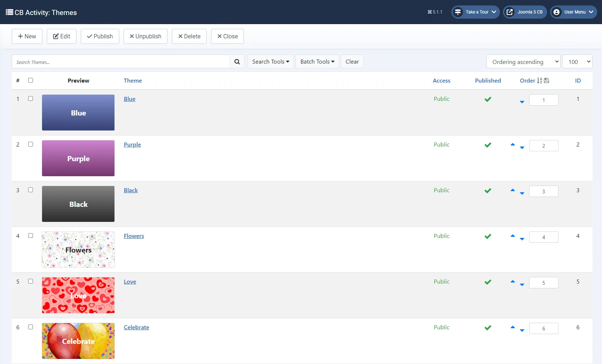
Task: Click the search magnifier icon button
Action: click(x=237, y=62)
